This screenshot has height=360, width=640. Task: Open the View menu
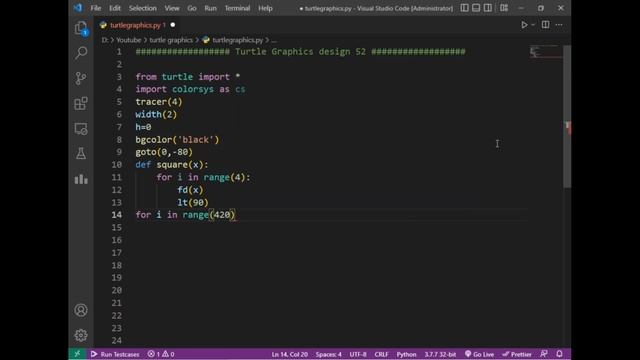click(x=172, y=8)
